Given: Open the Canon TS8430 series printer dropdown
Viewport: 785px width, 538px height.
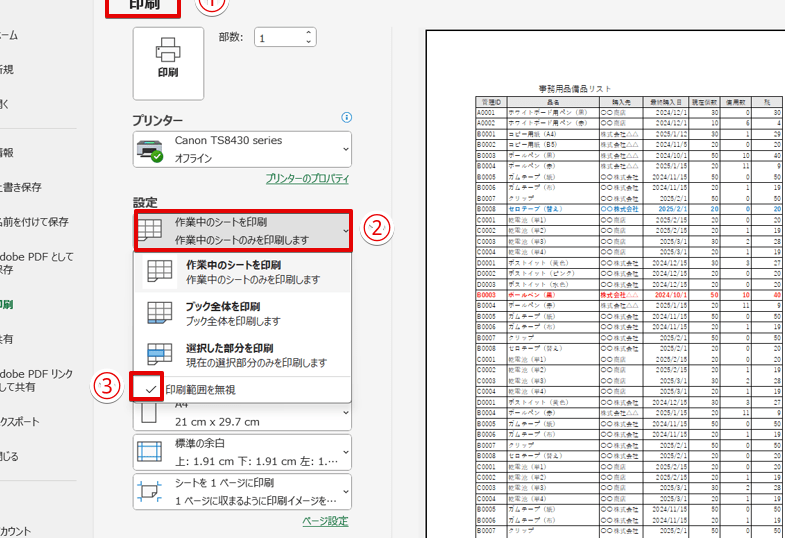Looking at the screenshot, I should point(242,149).
